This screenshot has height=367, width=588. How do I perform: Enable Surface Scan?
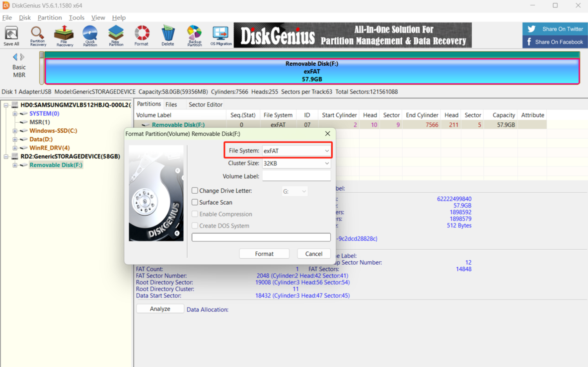pos(195,202)
